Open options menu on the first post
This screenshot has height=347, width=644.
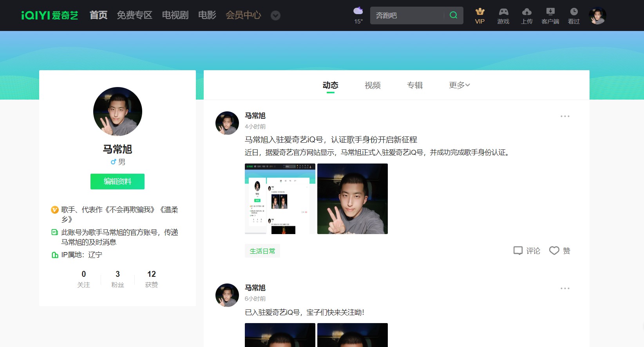(565, 116)
